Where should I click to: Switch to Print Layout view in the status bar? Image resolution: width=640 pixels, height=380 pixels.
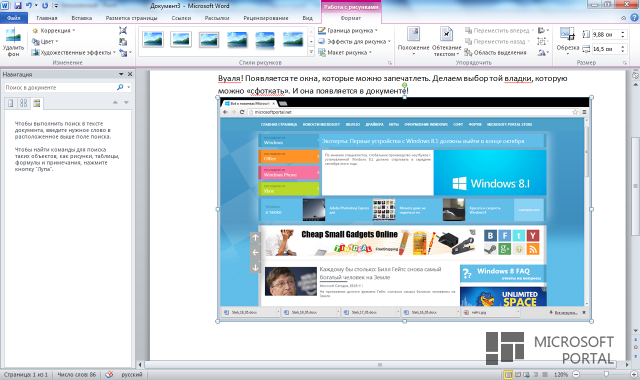coord(508,374)
